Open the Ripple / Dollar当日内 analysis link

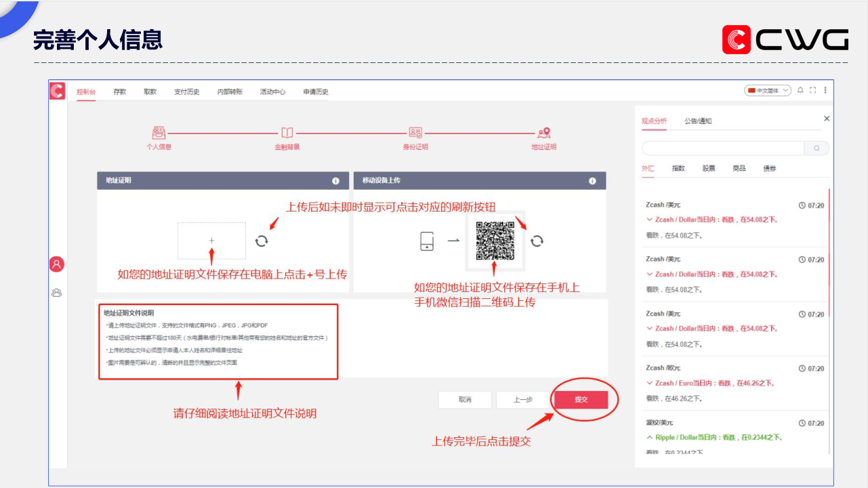pos(718,437)
